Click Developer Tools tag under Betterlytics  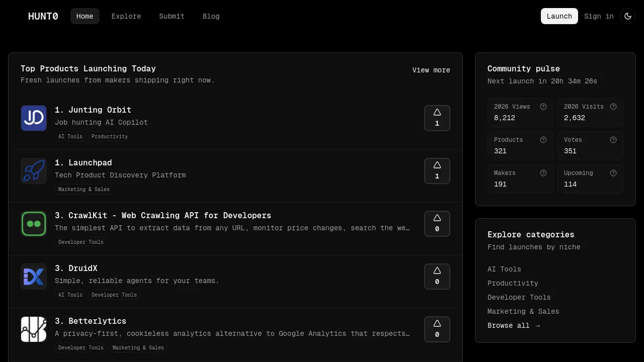pyautogui.click(x=81, y=347)
